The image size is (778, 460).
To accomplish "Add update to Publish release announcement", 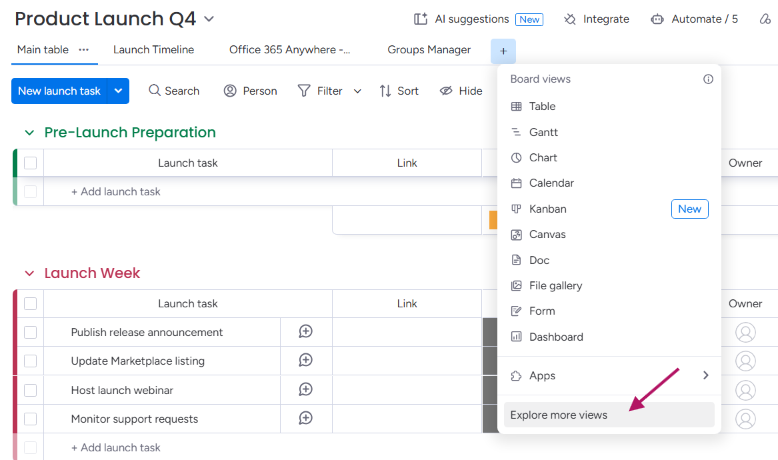I will pos(306,331).
